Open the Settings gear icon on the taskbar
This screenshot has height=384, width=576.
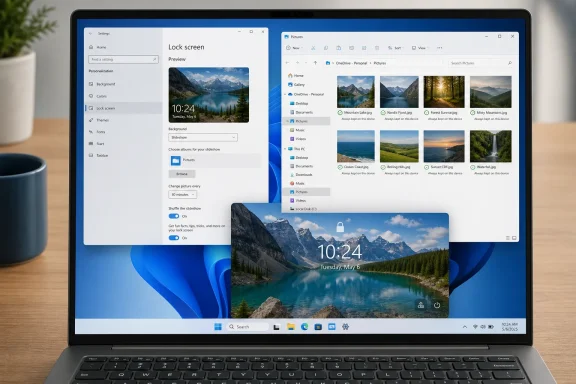coord(345,327)
